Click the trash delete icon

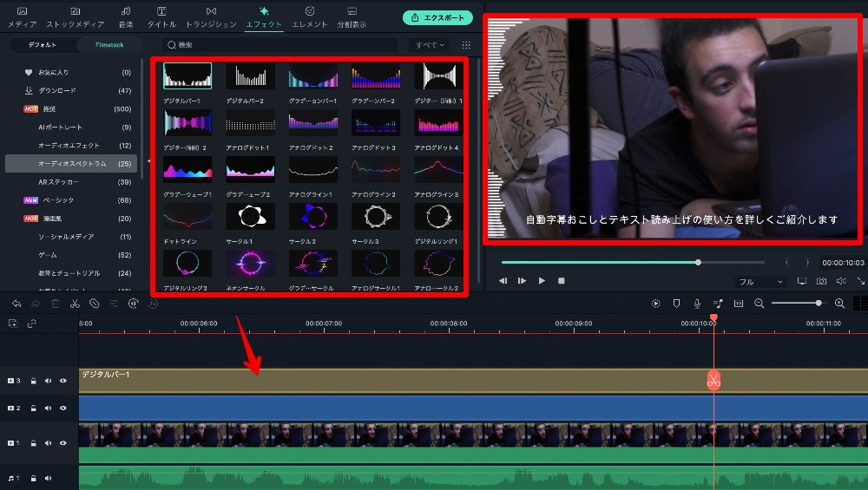(56, 304)
